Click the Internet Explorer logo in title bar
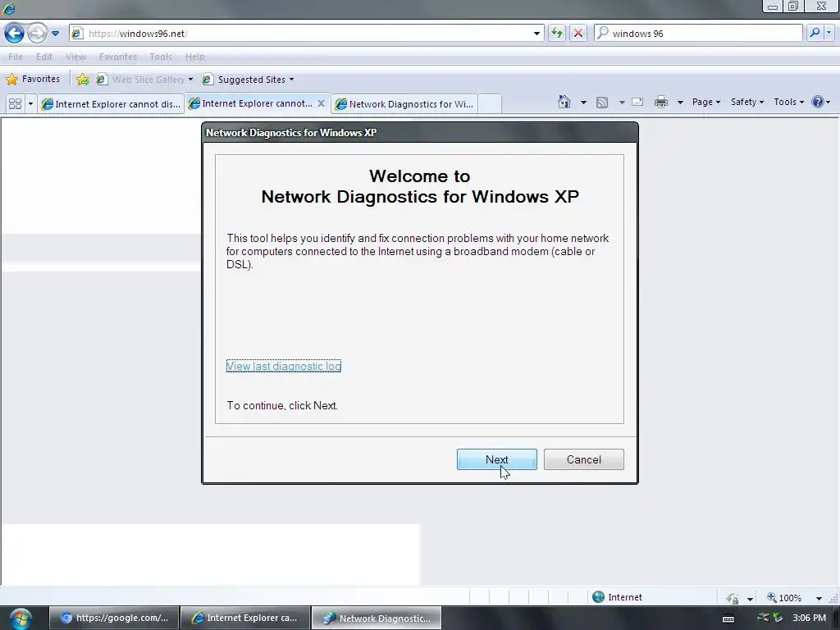The height and width of the screenshot is (630, 840). [8, 8]
